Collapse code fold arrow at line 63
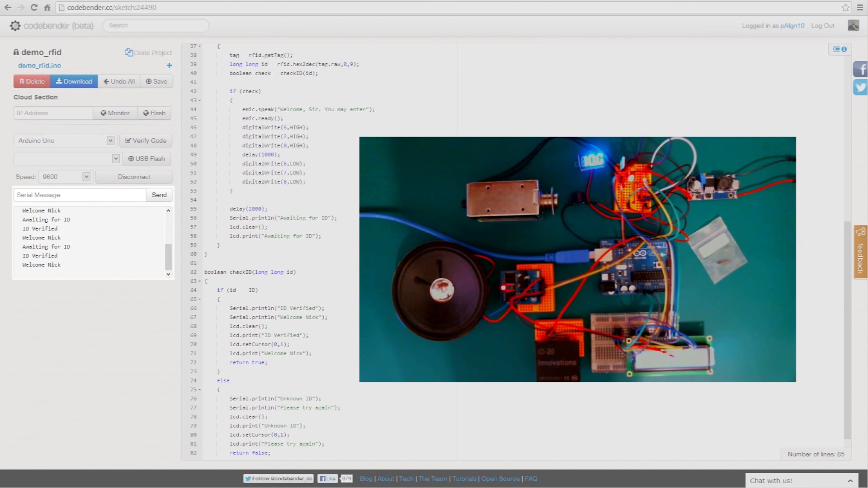The width and height of the screenshot is (868, 488). pos(200,281)
